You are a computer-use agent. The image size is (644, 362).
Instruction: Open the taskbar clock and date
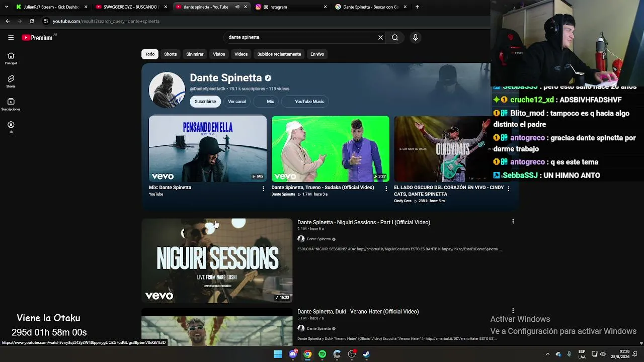click(x=620, y=354)
